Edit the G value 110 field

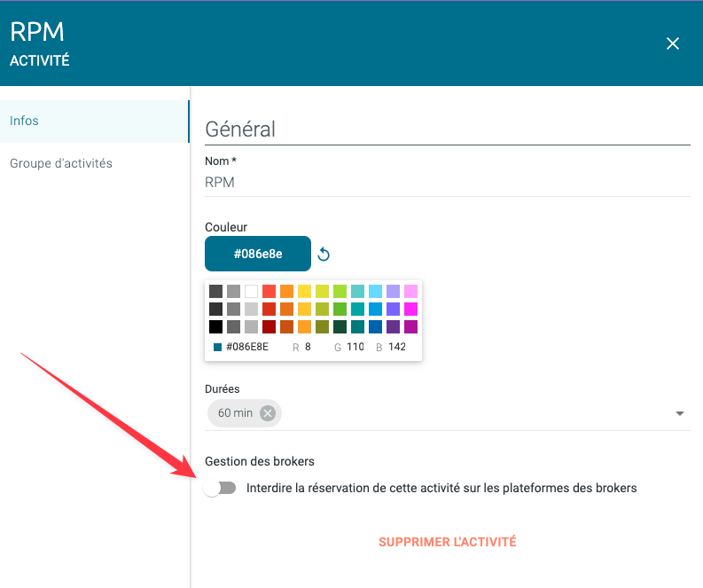coord(355,347)
